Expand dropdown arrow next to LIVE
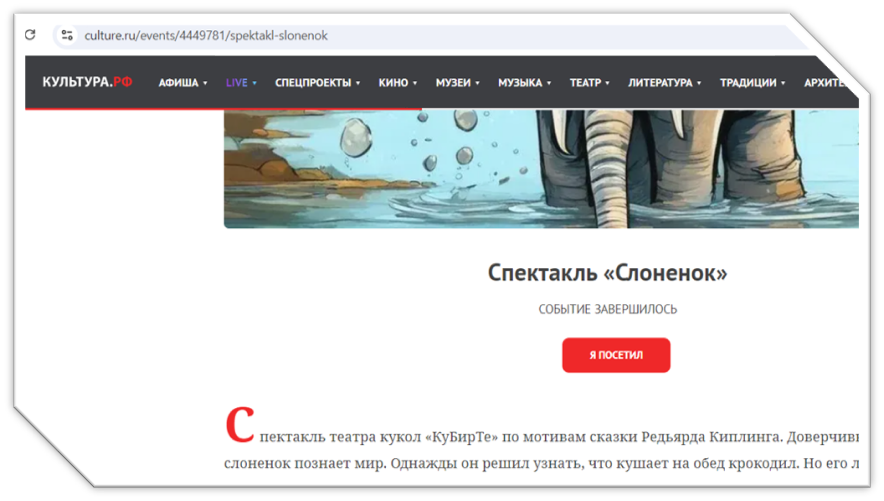The image size is (884, 501). (x=255, y=83)
